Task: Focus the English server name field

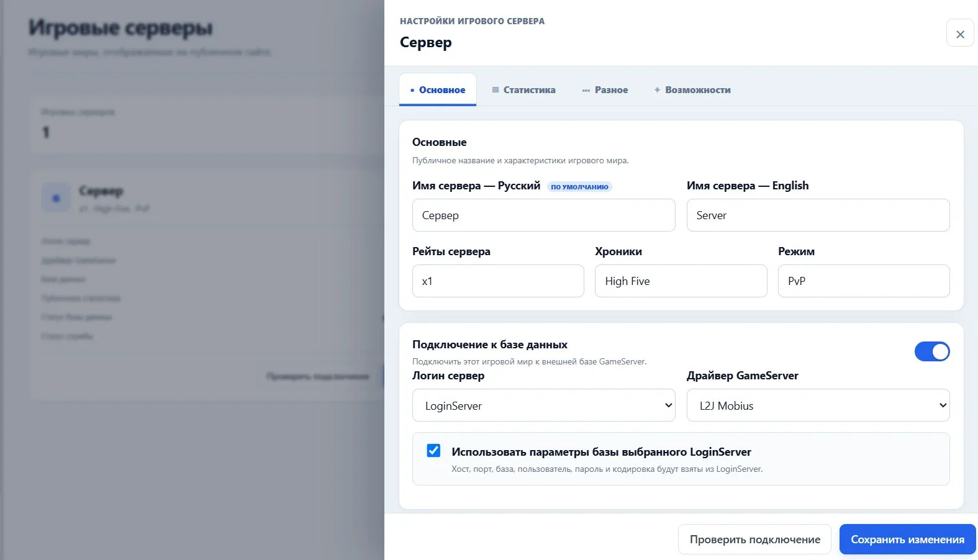Action: 818,215
